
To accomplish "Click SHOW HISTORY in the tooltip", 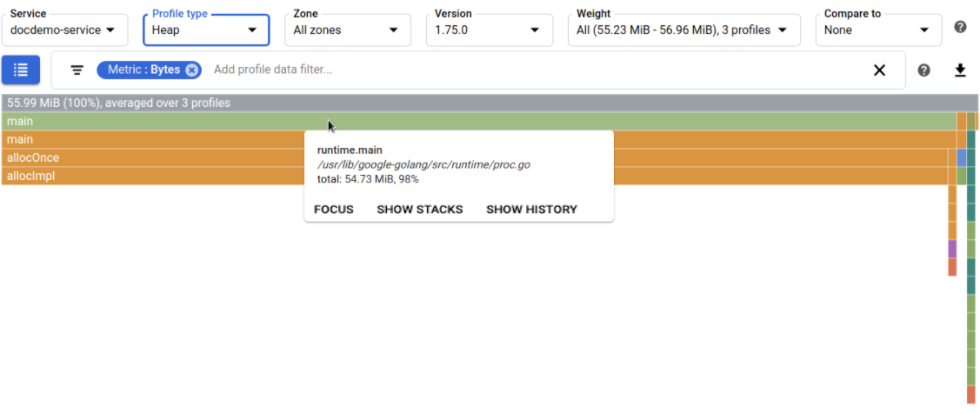I will (x=531, y=209).
